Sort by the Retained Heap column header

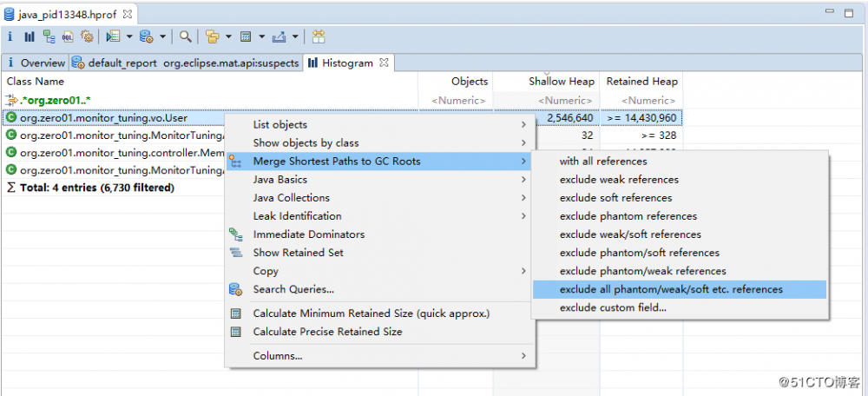[x=641, y=82]
